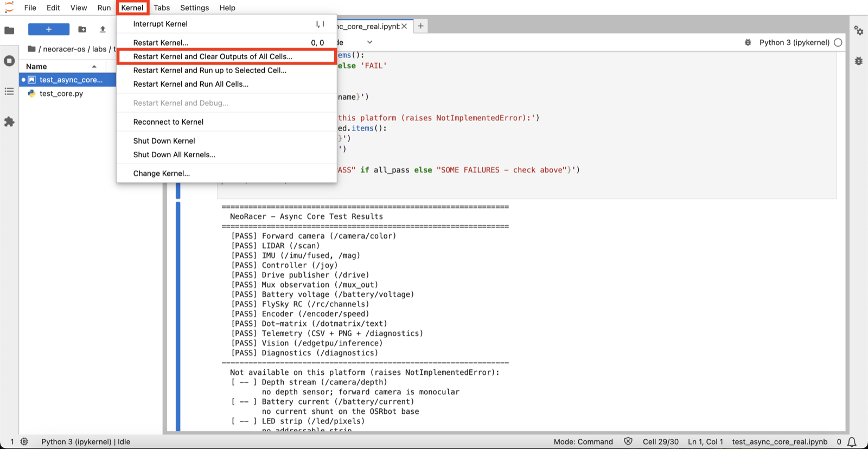Viewport: 868px width, 449px height.
Task: Click 'Cell 29/30' status entry
Action: click(661, 441)
